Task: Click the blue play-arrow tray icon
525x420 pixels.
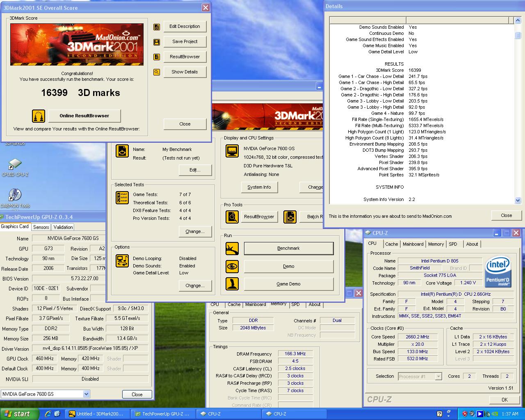Action: 480,414
